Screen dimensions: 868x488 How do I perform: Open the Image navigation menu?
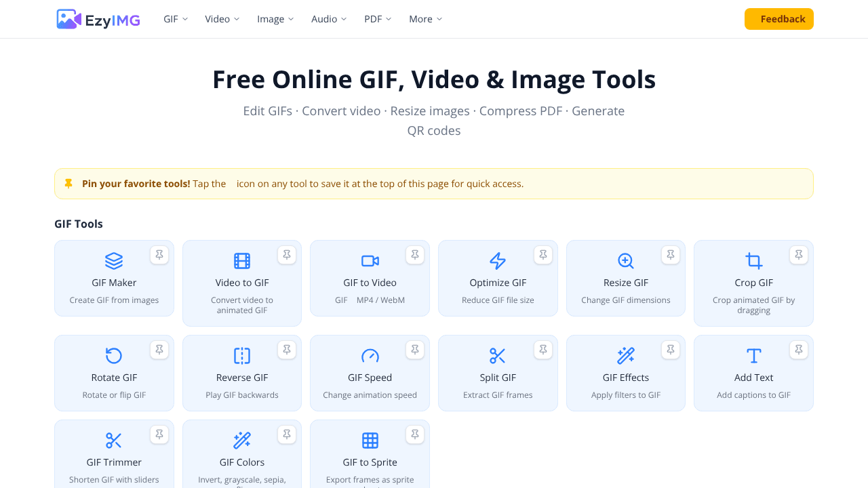275,19
